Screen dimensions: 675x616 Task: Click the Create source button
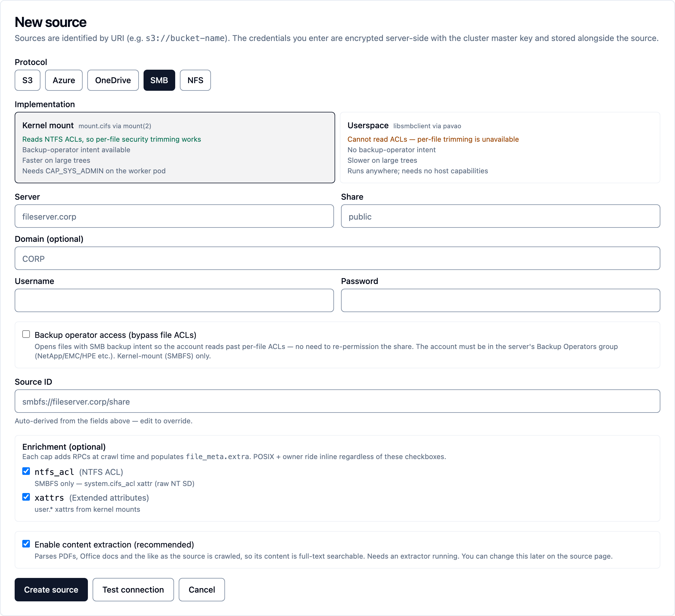coord(51,590)
